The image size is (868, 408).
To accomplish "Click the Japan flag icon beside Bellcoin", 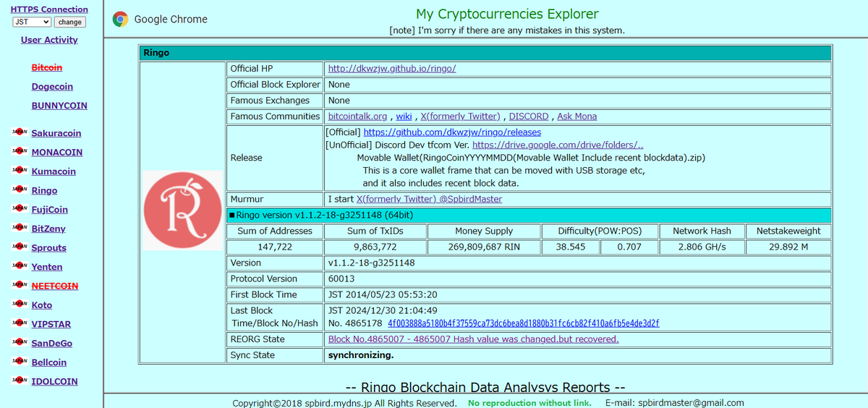I will pyautogui.click(x=20, y=362).
